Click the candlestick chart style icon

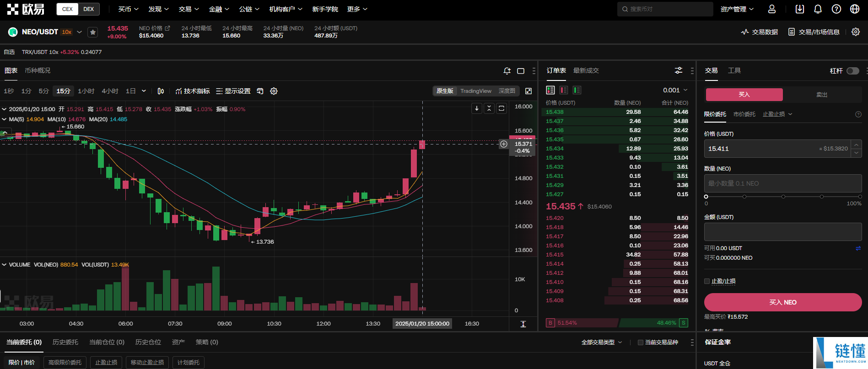[161, 91]
